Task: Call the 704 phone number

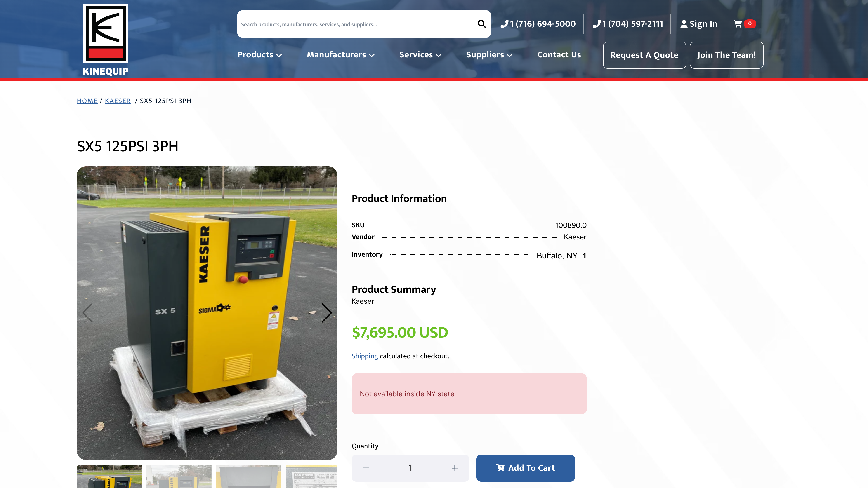Action: click(x=628, y=24)
